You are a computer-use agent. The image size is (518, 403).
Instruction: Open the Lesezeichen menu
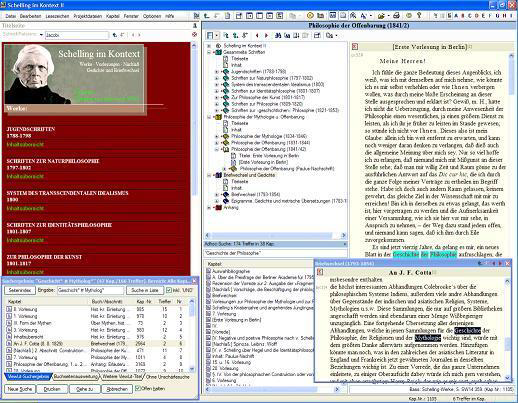tap(57, 16)
